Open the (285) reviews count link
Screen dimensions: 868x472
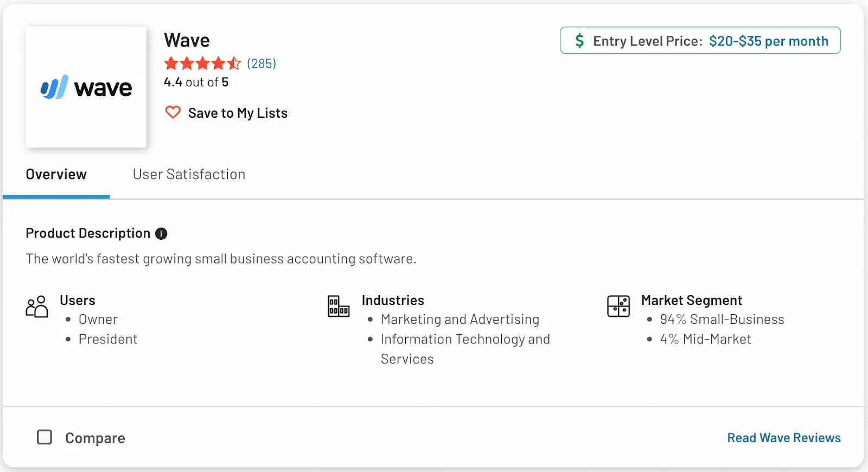point(261,63)
